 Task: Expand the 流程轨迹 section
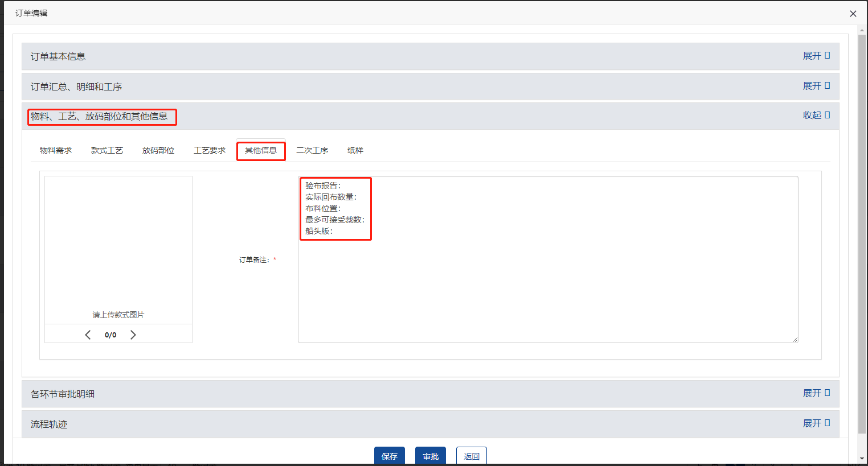tap(816, 423)
